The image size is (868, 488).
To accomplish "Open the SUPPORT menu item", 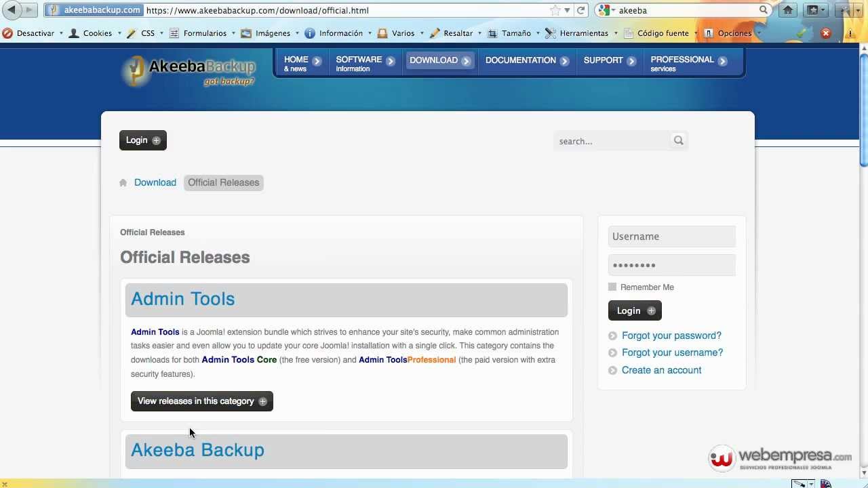I will click(x=610, y=60).
